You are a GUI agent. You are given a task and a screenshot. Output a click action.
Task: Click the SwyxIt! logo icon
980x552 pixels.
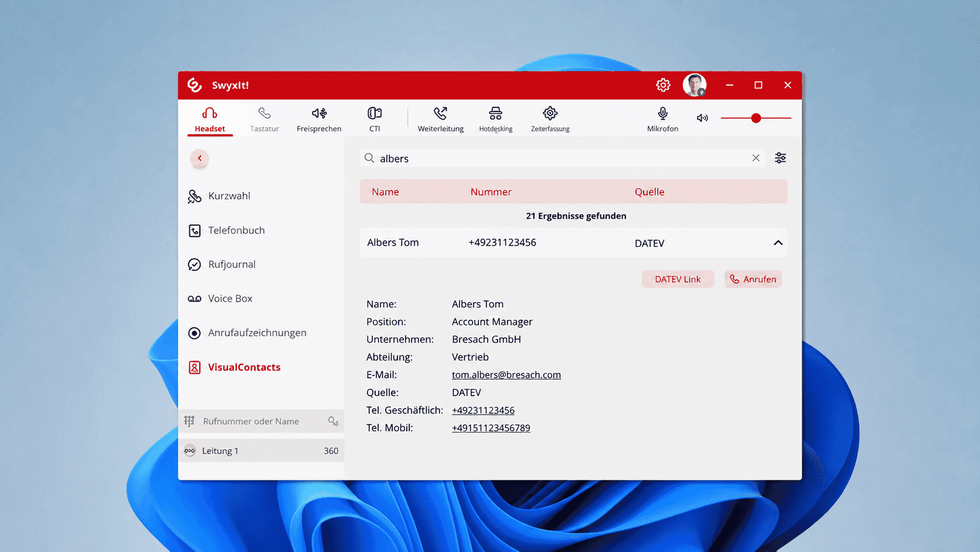[195, 85]
